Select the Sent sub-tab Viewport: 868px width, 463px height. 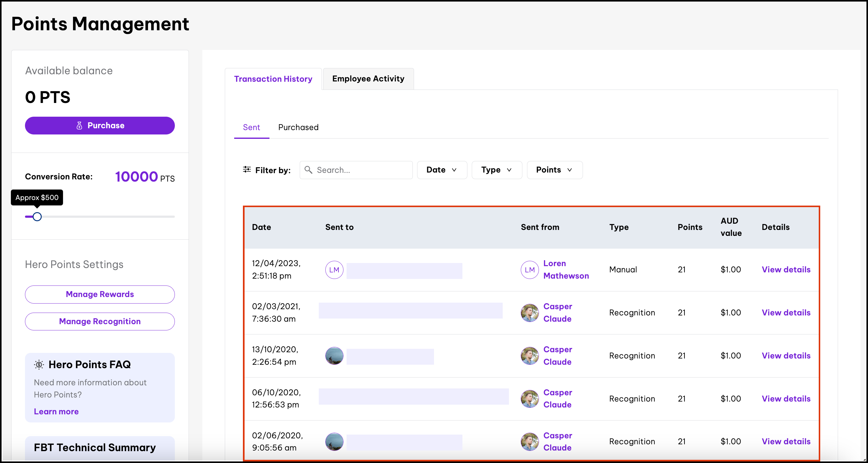251,127
